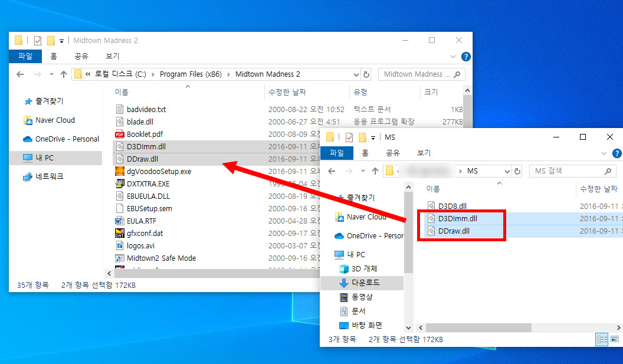This screenshot has width=623, height=364.
Task: Click scroll up arrow in Midtown Madness 2 file list
Action: click(467, 90)
